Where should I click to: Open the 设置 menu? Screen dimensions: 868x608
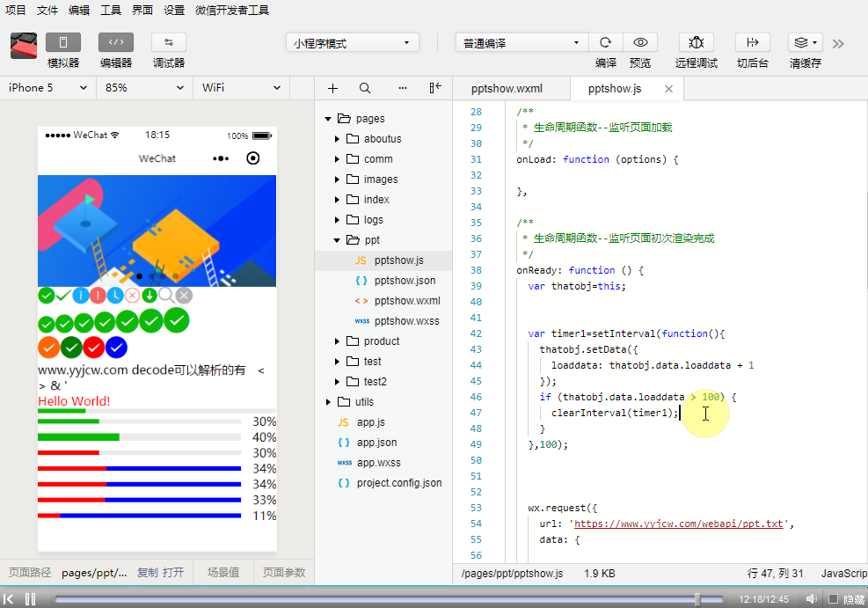(174, 10)
